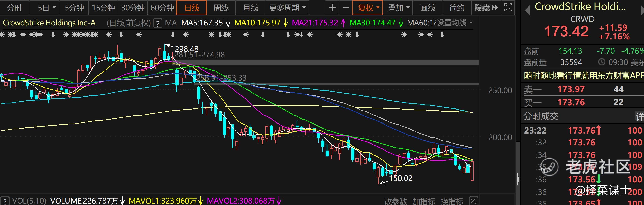
Task: Click the 分时成交 section header
Action: [x=541, y=116]
